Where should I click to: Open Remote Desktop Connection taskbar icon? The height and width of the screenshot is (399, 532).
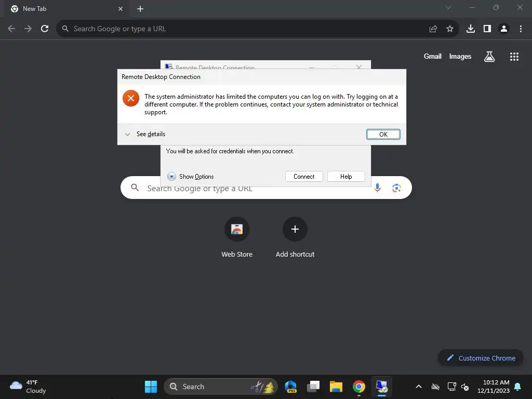point(382,387)
